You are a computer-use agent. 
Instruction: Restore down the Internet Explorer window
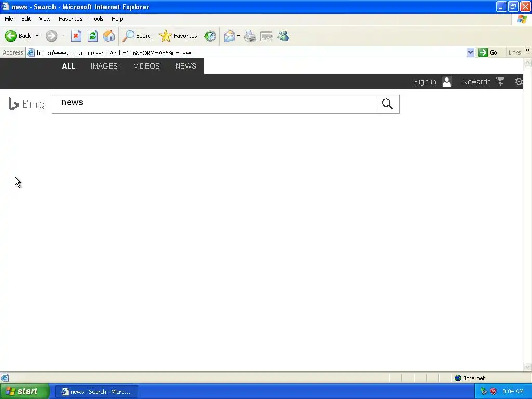click(x=513, y=6)
